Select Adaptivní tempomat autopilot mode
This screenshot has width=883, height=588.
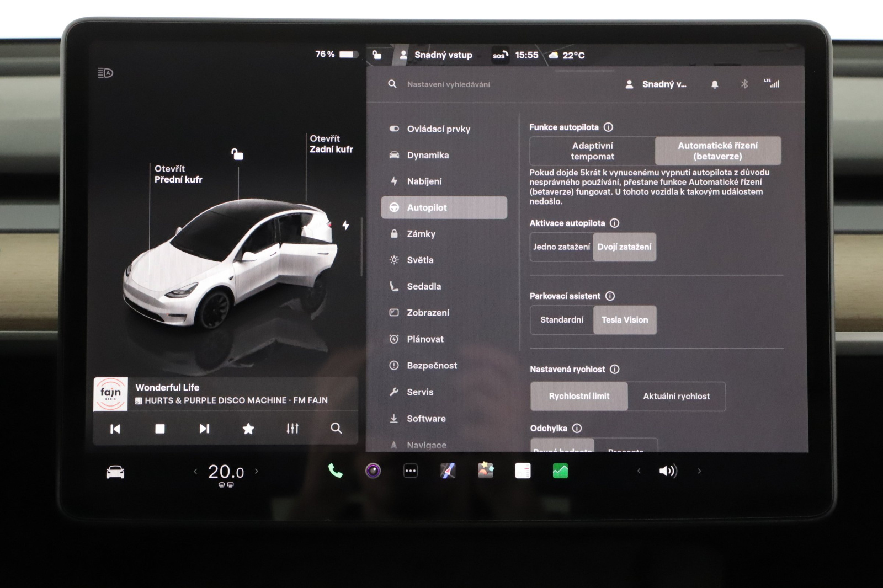click(592, 151)
